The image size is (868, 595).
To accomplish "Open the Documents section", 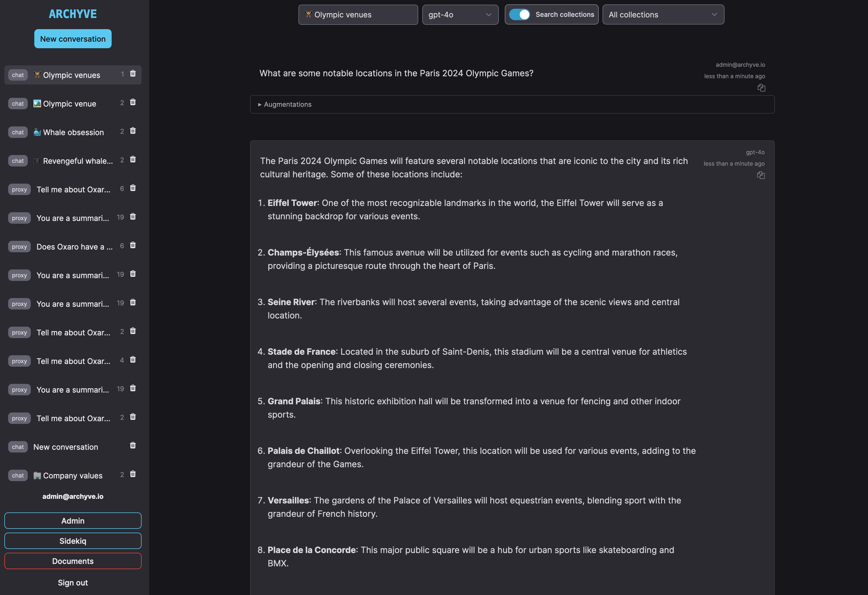I will [73, 561].
